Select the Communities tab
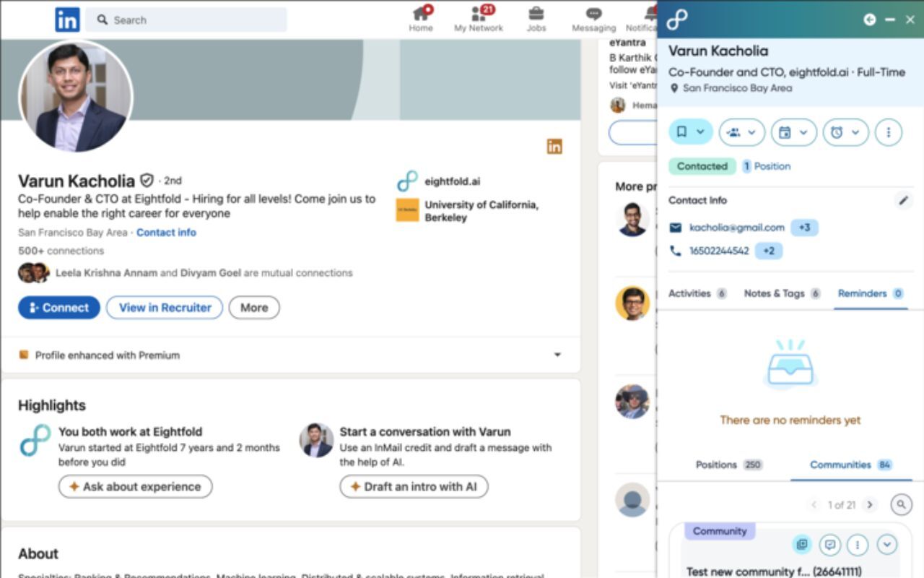Image resolution: width=924 pixels, height=578 pixels. pyautogui.click(x=850, y=465)
